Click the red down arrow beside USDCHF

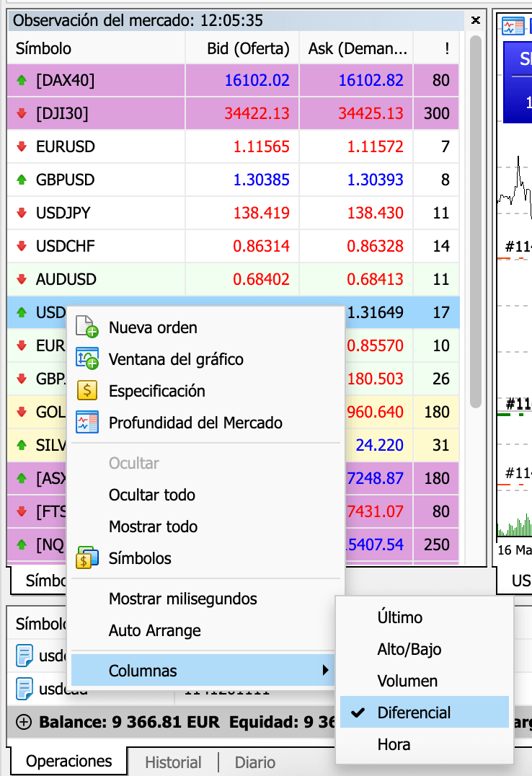[x=22, y=246]
